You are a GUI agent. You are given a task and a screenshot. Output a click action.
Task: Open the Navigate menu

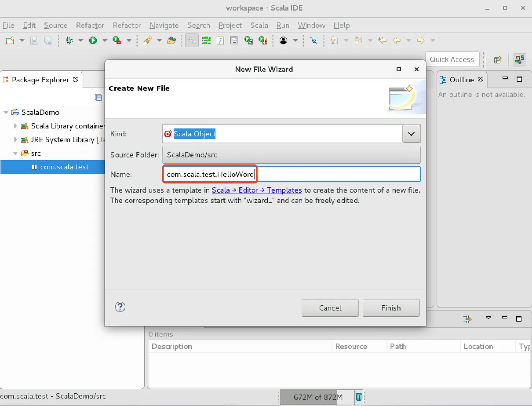(x=164, y=25)
